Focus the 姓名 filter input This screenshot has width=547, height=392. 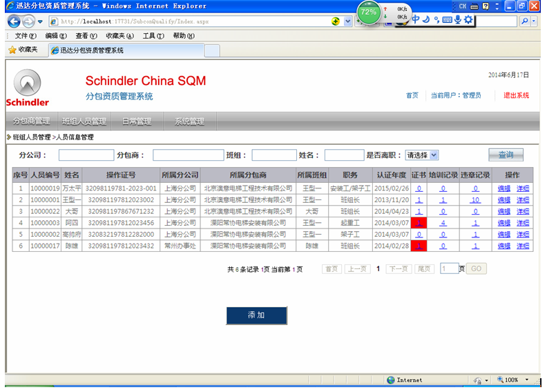coord(345,155)
